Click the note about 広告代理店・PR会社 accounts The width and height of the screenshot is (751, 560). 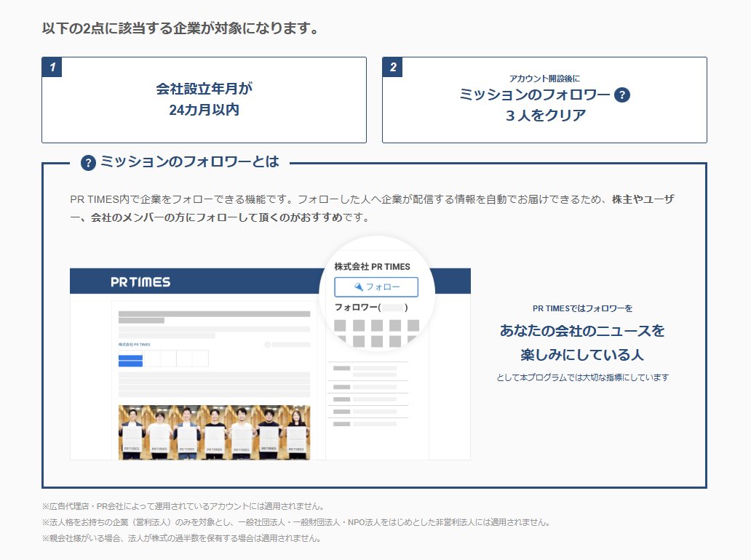[x=184, y=506]
